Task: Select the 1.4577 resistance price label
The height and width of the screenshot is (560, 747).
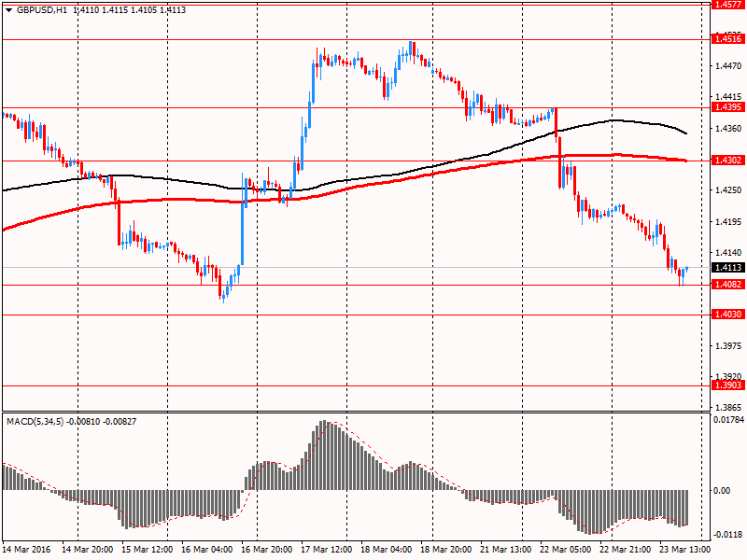Action: click(x=728, y=5)
